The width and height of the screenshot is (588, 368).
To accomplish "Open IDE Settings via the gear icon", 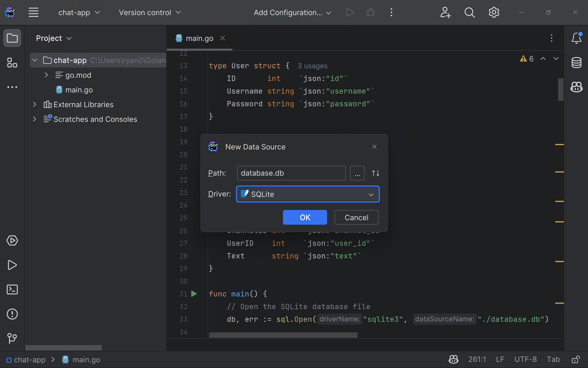I will tap(494, 12).
